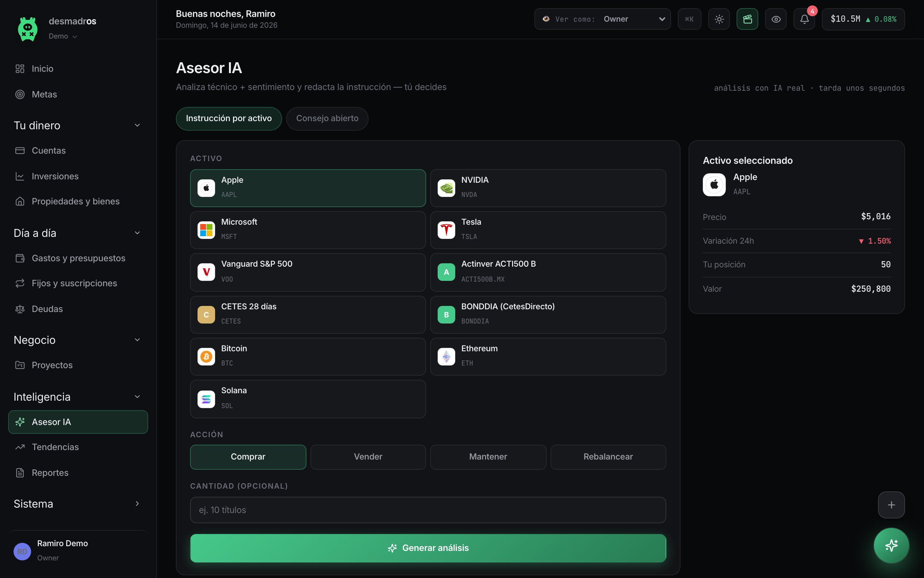Screen dimensions: 924x578
Task: Choose the Mantener action button
Action: click(x=488, y=457)
